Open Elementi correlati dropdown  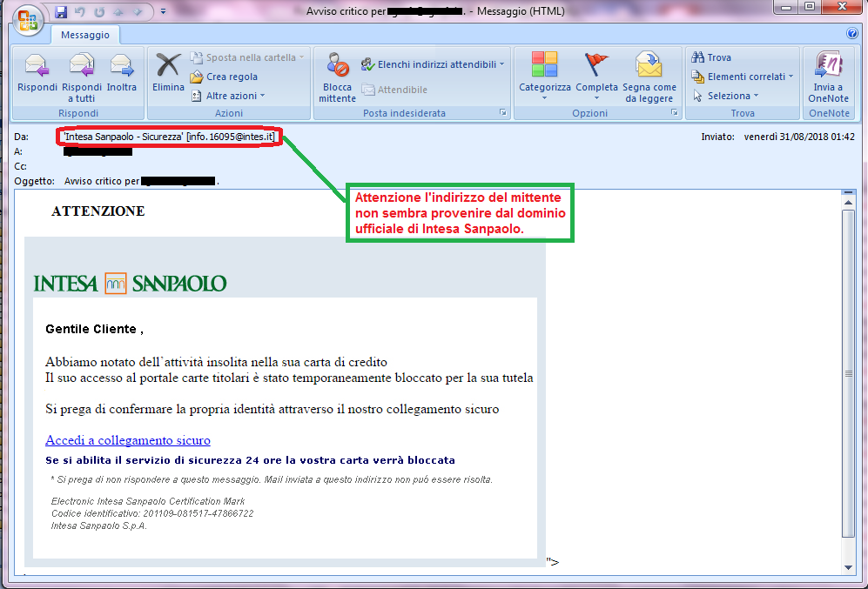tap(743, 77)
